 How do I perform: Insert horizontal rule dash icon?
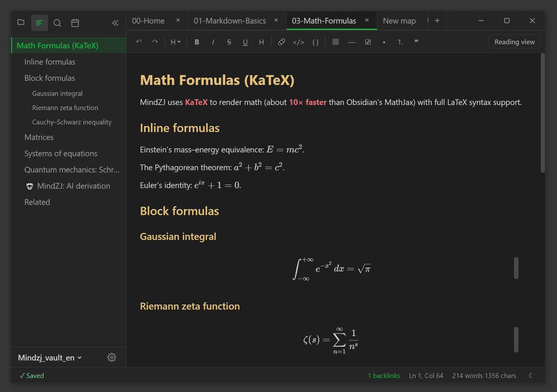(351, 42)
